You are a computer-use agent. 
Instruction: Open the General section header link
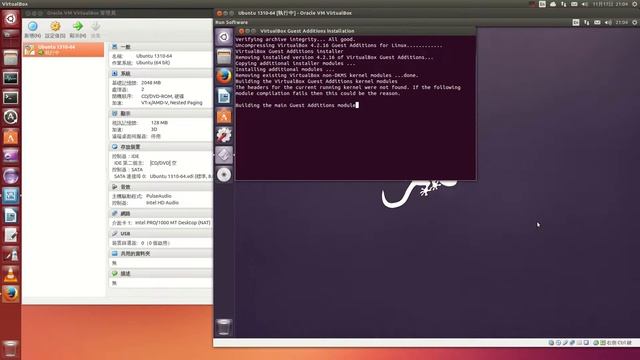126,47
